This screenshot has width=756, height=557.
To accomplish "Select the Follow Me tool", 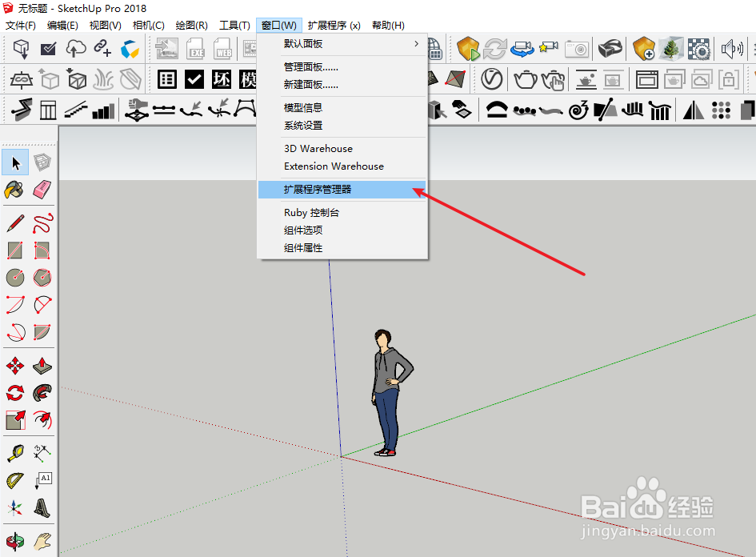I will pyautogui.click(x=42, y=393).
